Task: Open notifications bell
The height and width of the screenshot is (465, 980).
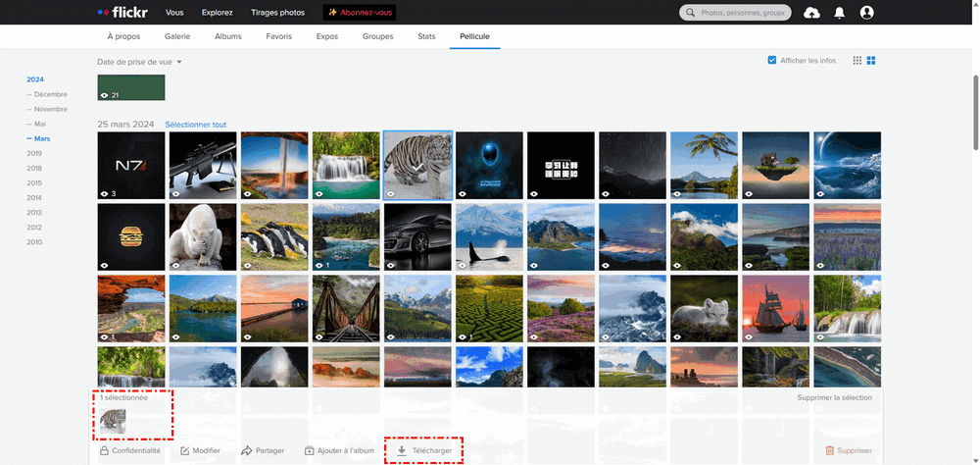Action: coord(839,13)
